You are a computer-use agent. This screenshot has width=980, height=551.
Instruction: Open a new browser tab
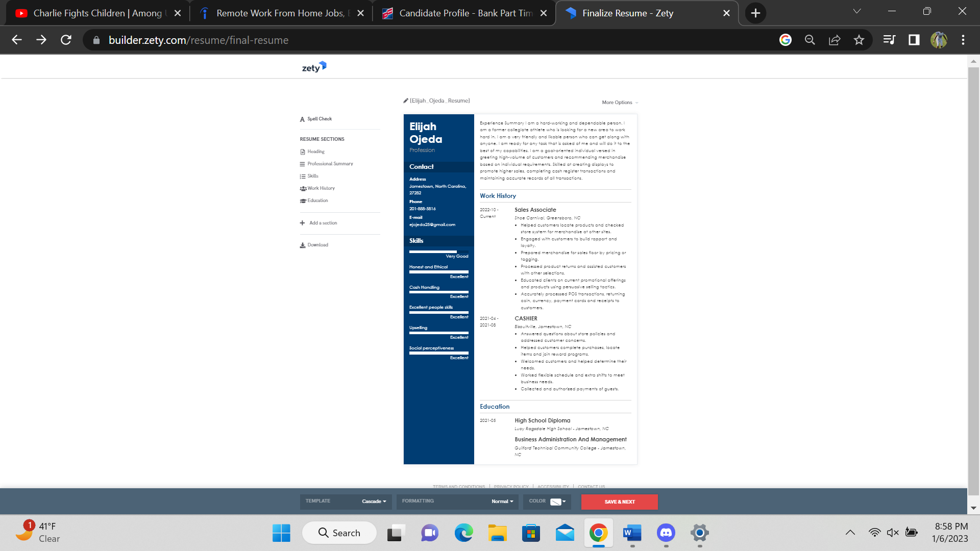756,13
